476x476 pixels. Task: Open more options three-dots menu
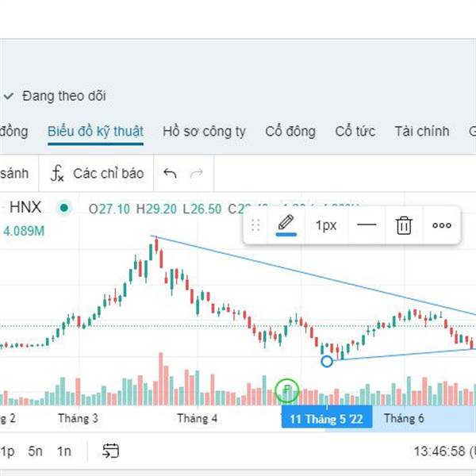442,225
